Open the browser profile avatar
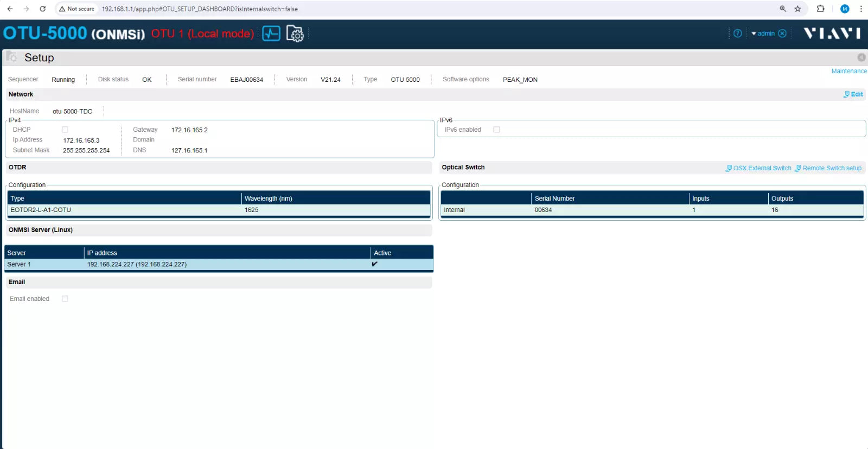 (x=845, y=9)
